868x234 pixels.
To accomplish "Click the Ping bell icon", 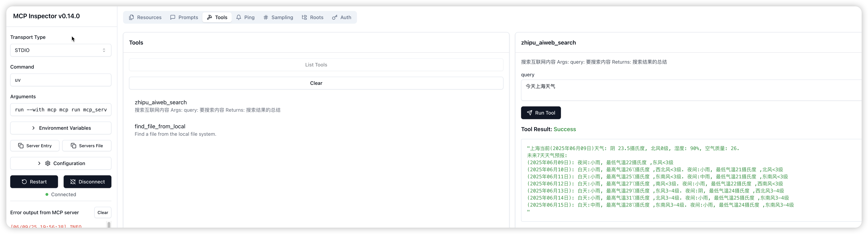I will point(239,17).
